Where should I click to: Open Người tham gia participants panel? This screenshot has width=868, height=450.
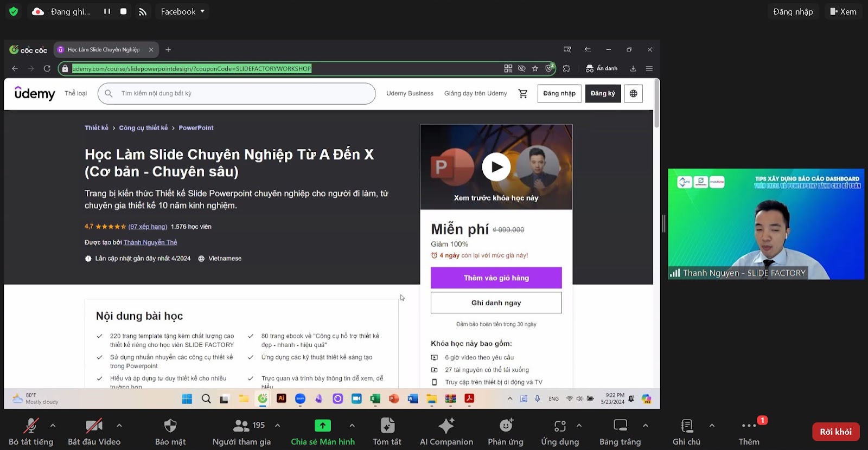242,432
